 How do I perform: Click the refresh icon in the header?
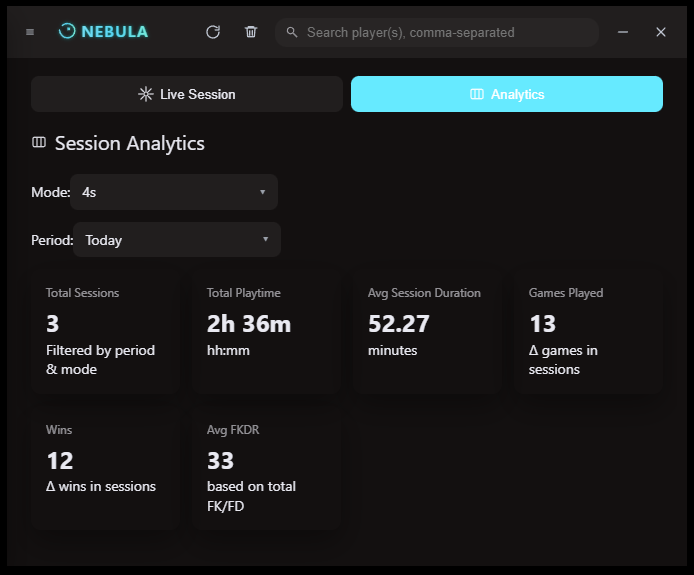tap(213, 32)
